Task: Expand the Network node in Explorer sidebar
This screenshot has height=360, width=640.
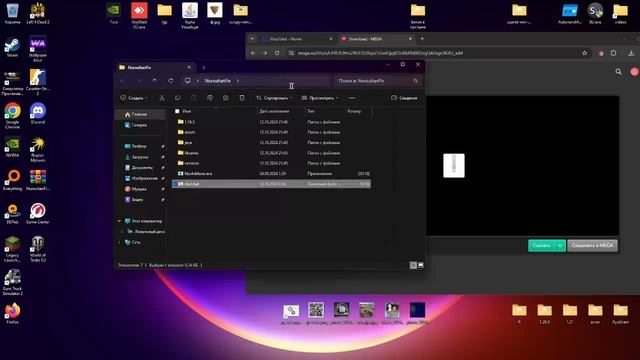Action: (x=119, y=242)
